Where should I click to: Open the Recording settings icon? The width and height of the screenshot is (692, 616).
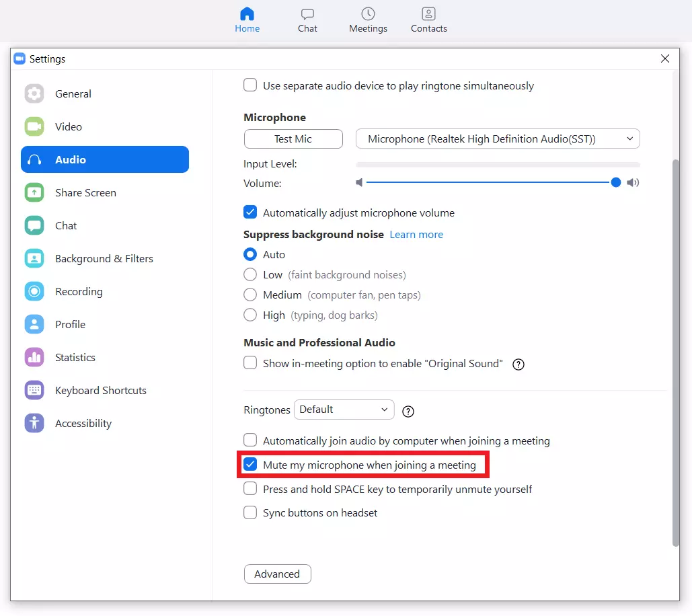[x=34, y=291]
